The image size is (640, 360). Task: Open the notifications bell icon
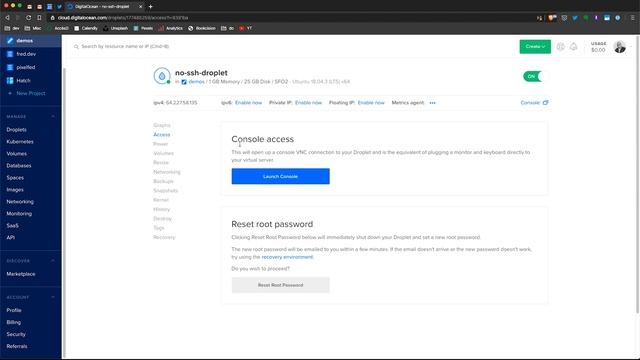point(573,47)
